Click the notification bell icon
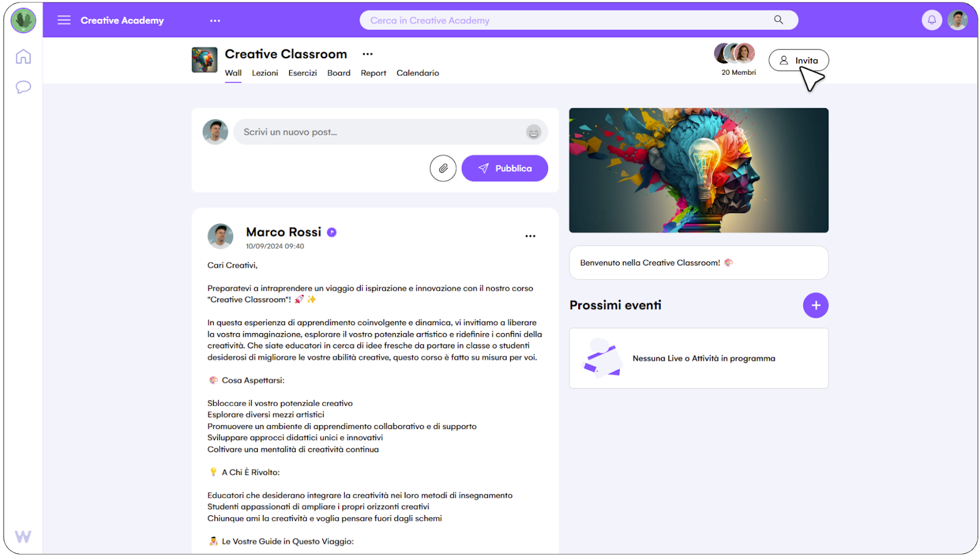 (932, 20)
